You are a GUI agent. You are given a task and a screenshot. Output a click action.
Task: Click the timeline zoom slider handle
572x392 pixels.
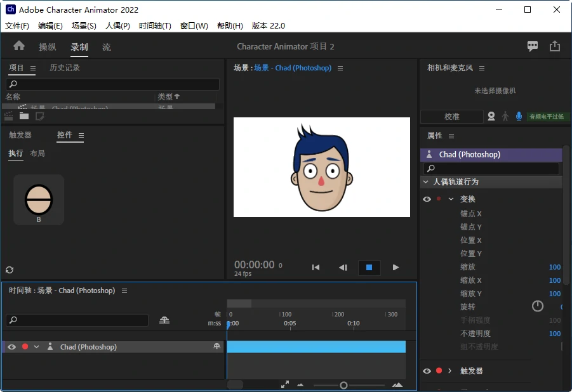pyautogui.click(x=343, y=385)
